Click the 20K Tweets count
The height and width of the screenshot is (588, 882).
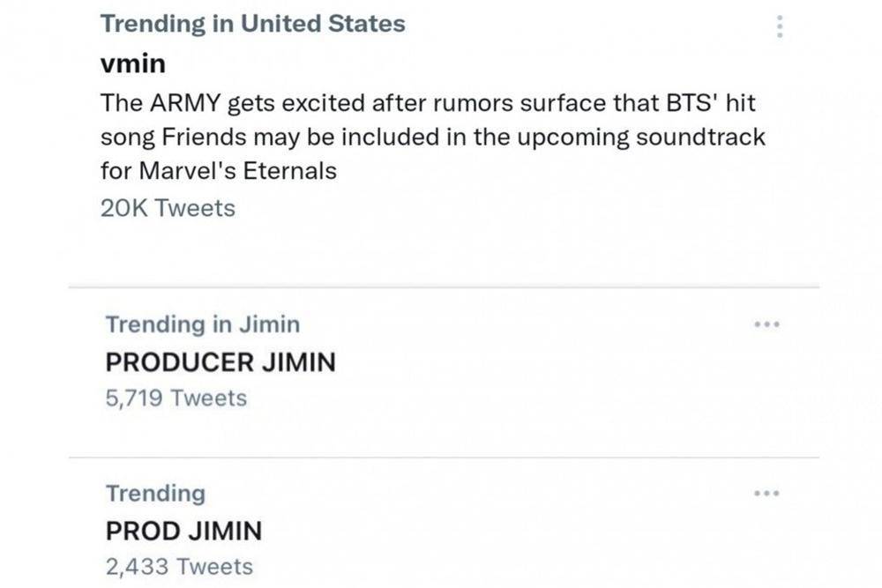coord(168,209)
